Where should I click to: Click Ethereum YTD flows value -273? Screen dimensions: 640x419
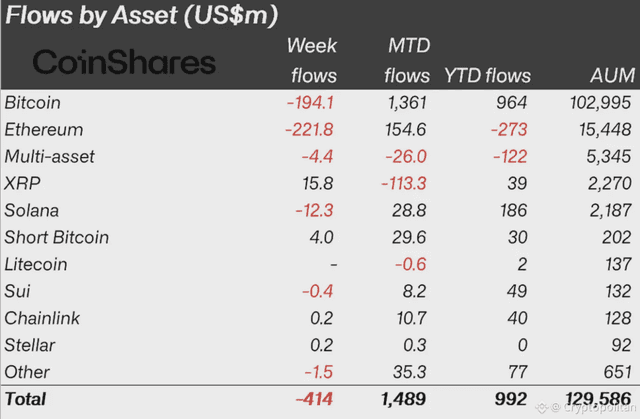pos(509,130)
